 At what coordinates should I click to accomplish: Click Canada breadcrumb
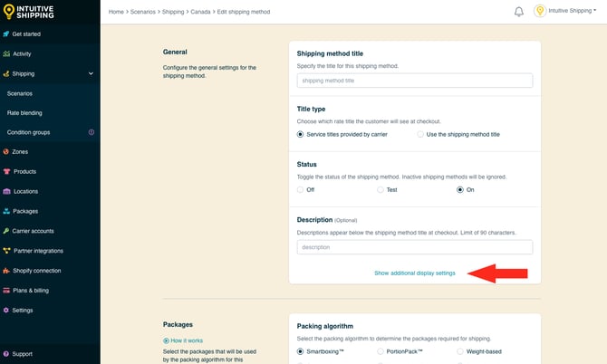[x=200, y=12]
